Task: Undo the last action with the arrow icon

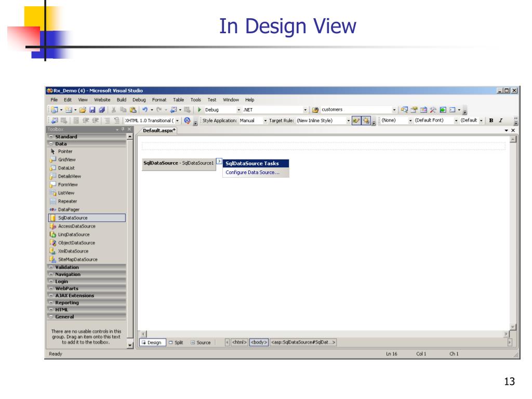Action: pos(145,110)
